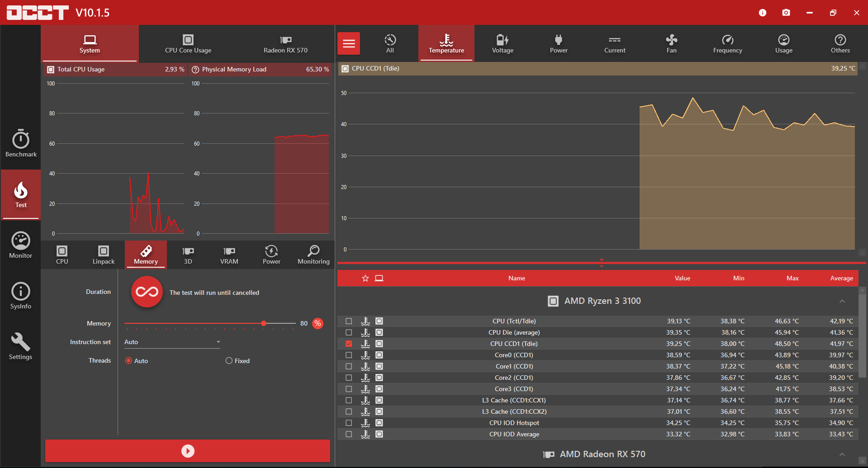Open the Instruction set Auto dropdown

tap(172, 342)
